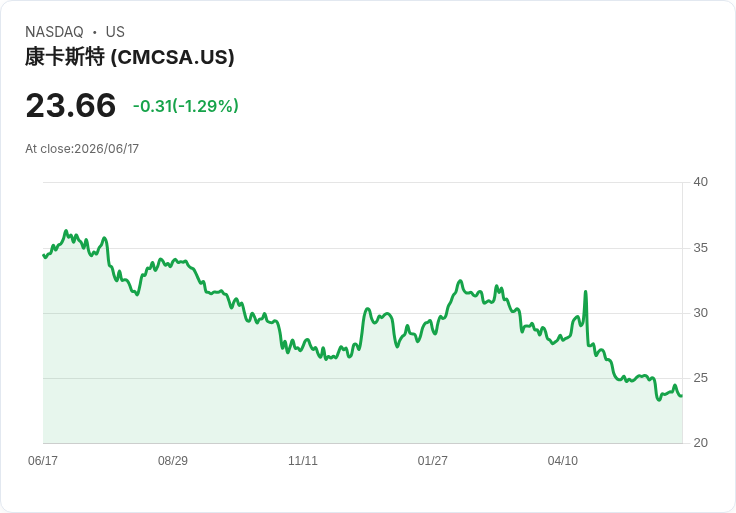Image resolution: width=736 pixels, height=513 pixels.
Task: Click the start point of the price line
Action: pyautogui.click(x=44, y=255)
